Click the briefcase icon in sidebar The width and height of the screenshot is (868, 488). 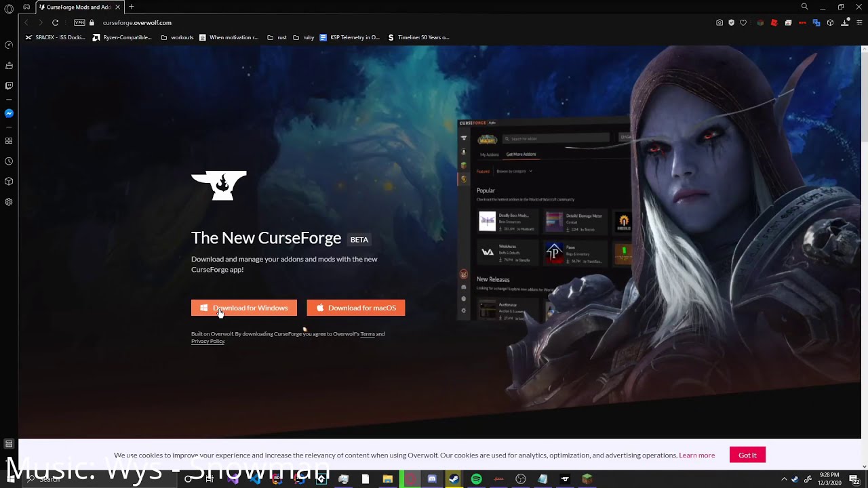pyautogui.click(x=9, y=66)
